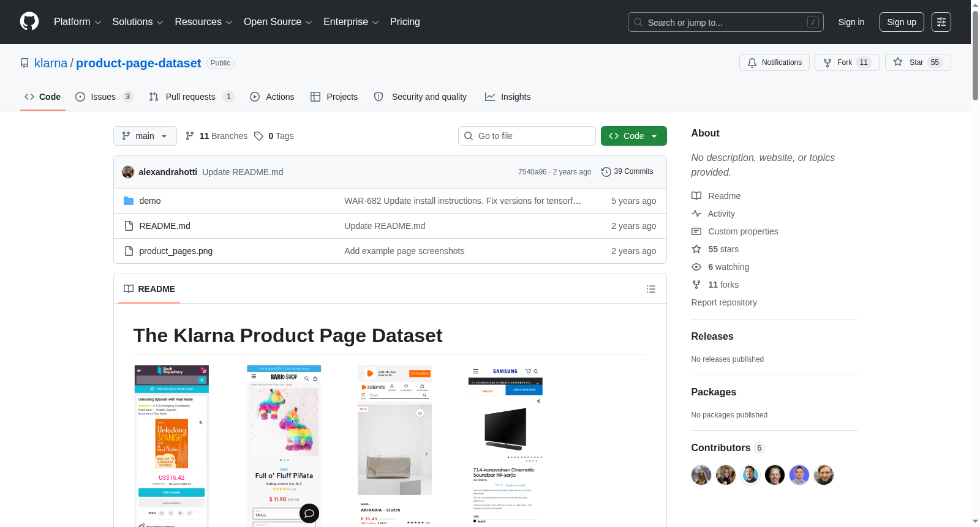Open the klarna owner link
Image resolution: width=980 pixels, height=527 pixels.
(x=51, y=63)
